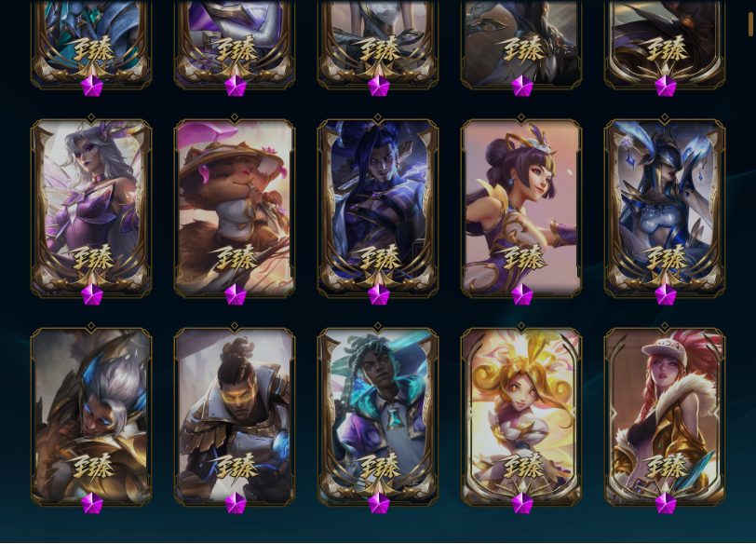
Task: Choose the man with yellow visor skin
Action: [x=235, y=416]
